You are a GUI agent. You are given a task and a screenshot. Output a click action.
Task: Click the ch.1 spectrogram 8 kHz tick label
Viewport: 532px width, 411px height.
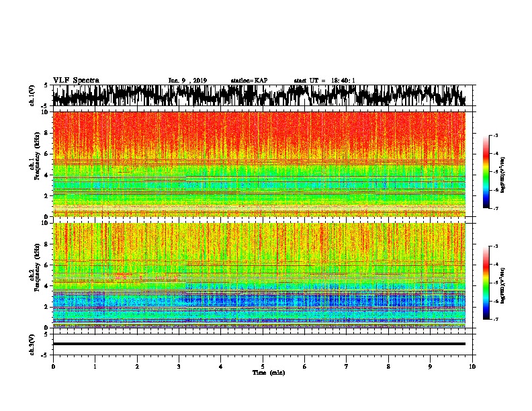[46, 133]
